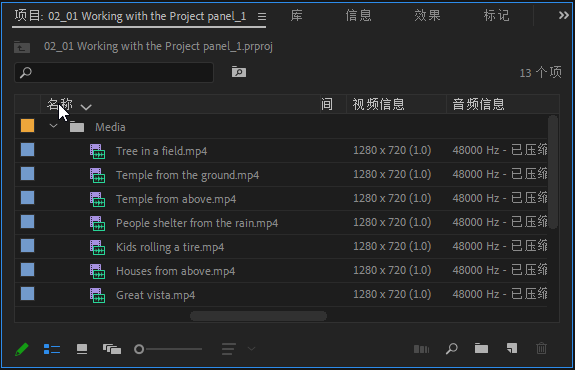Screen dimensions: 575x370
Task: Open the Sort Icons menu button
Action: 228,349
